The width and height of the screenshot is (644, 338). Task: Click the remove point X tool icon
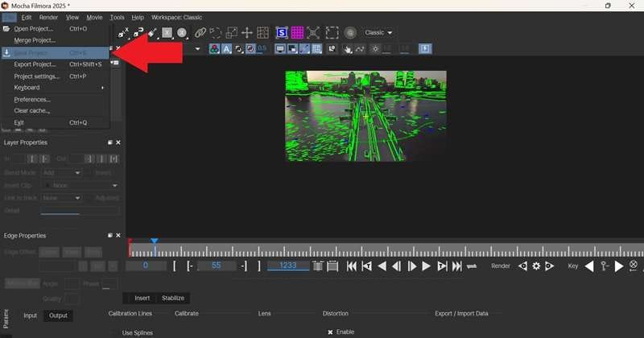pos(123,32)
